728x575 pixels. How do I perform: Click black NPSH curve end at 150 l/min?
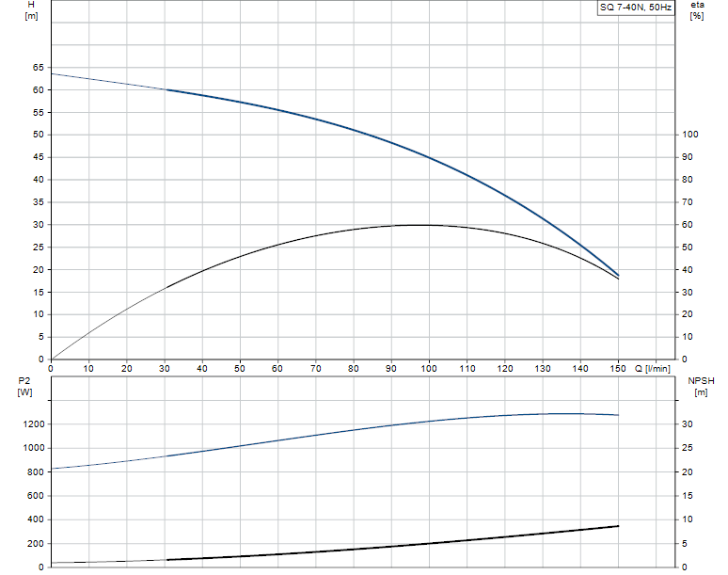[x=618, y=526]
